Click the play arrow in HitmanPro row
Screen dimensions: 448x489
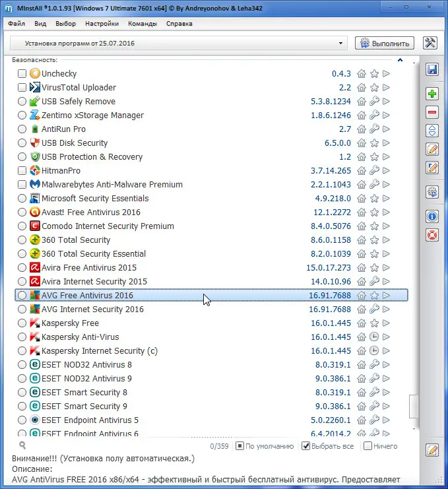coord(386,170)
